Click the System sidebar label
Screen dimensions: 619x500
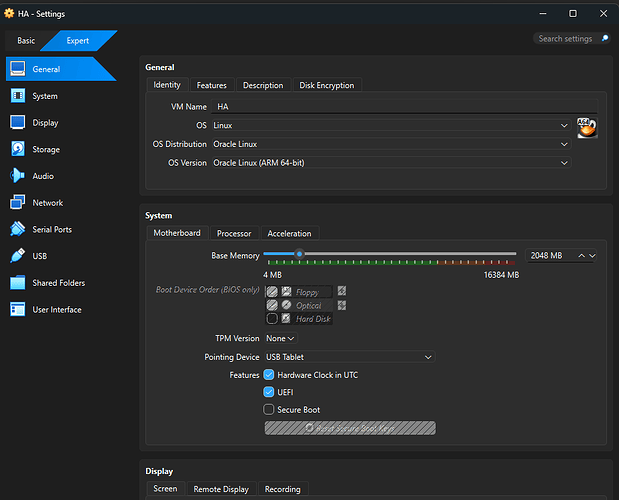(45, 96)
